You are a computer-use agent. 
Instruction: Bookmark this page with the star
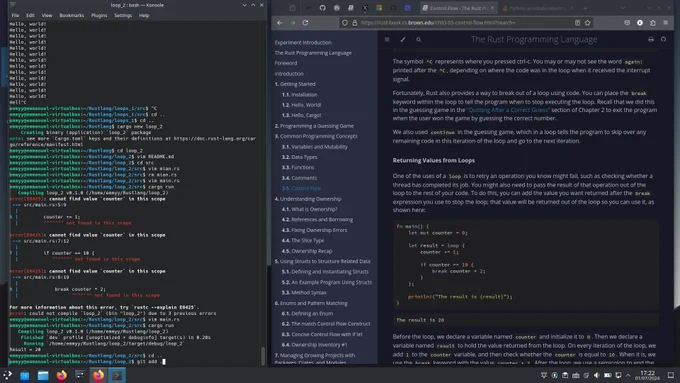pyautogui.click(x=588, y=23)
